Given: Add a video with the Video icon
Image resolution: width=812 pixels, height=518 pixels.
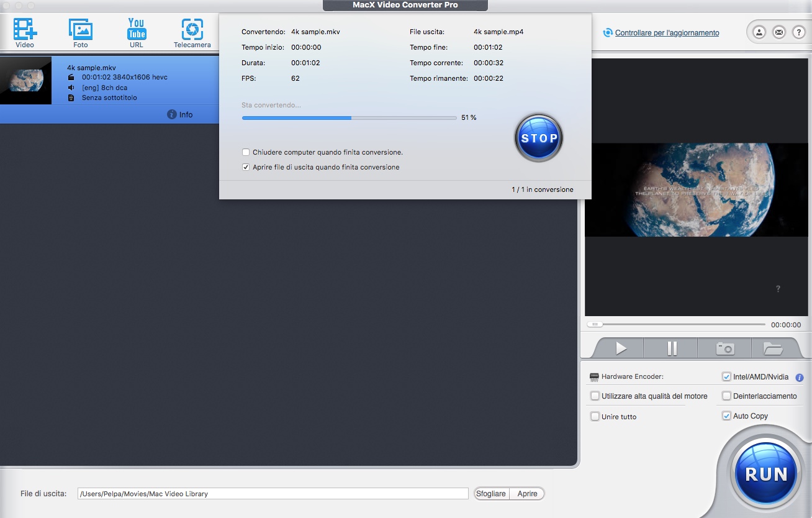Looking at the screenshot, I should coord(25,32).
